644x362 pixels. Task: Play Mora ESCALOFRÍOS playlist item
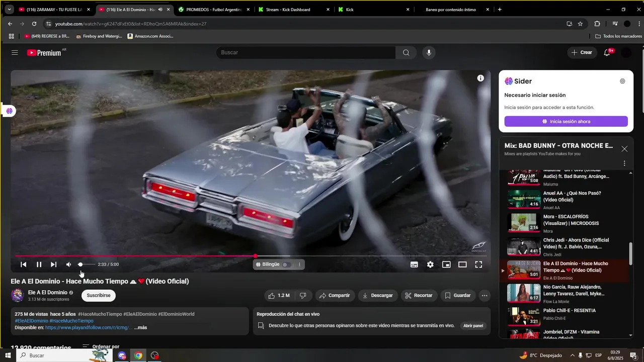(566, 223)
